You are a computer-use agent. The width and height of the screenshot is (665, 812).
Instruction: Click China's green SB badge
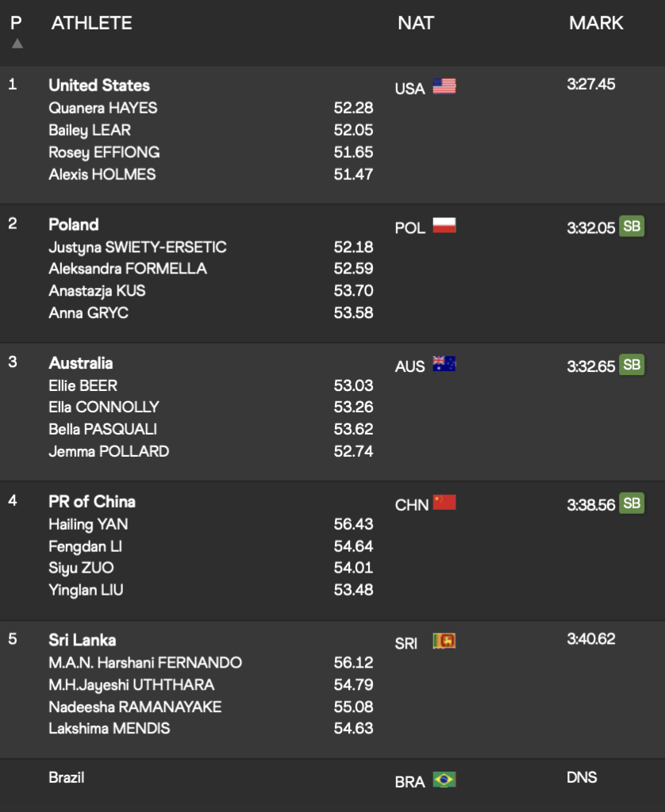point(632,504)
